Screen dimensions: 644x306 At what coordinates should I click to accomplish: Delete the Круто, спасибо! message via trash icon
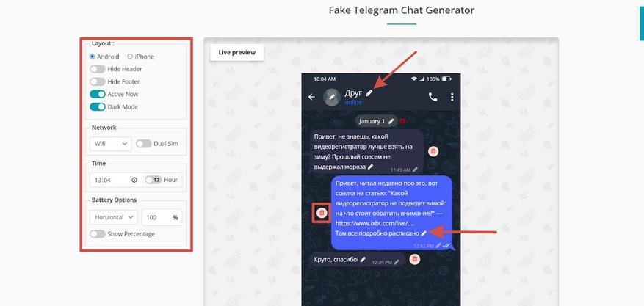tap(415, 259)
